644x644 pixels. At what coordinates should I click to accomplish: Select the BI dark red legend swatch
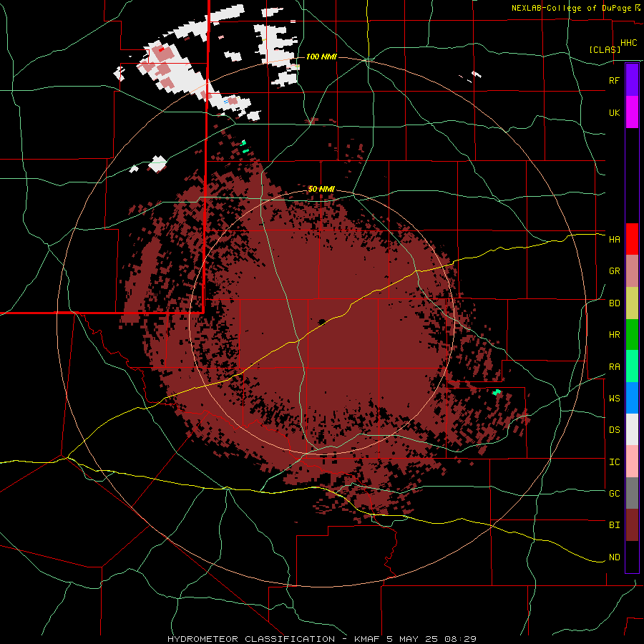click(x=632, y=525)
